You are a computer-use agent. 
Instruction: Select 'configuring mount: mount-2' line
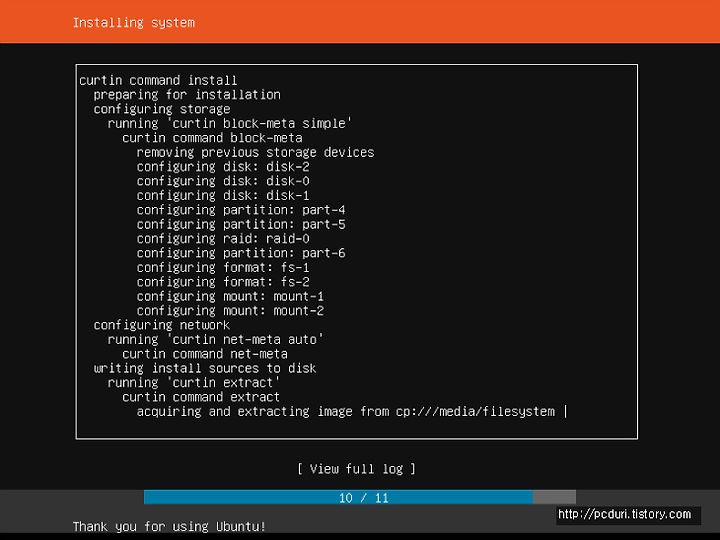230,311
